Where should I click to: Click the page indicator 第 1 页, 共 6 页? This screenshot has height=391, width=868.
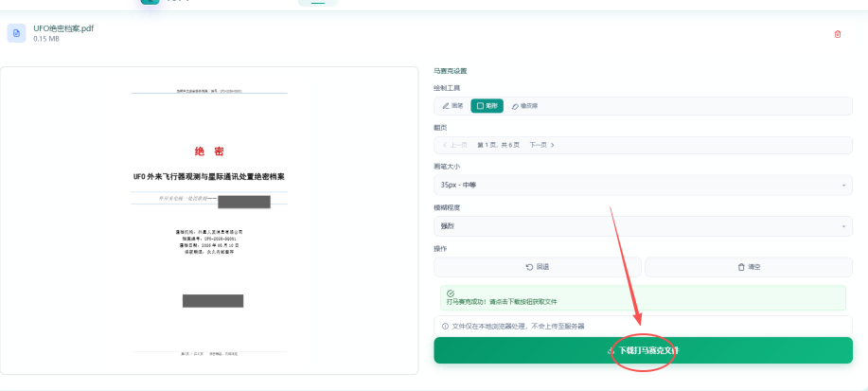pos(498,145)
